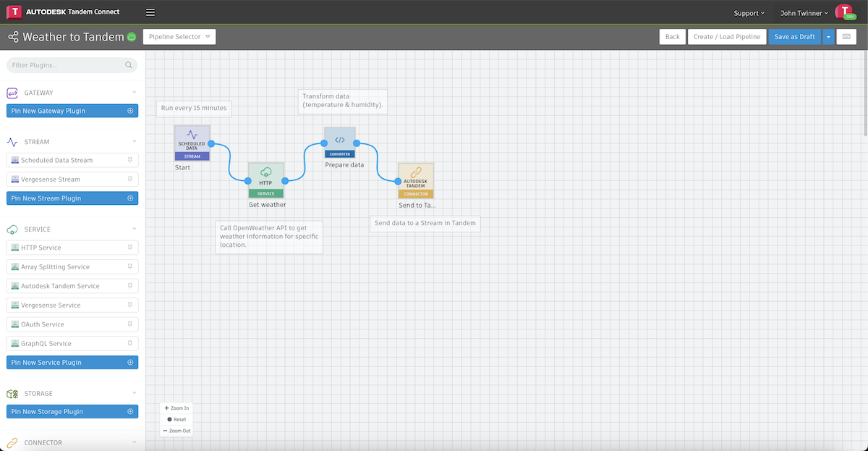
Task: Click Pin New Gateway Plugin
Action: [x=72, y=111]
